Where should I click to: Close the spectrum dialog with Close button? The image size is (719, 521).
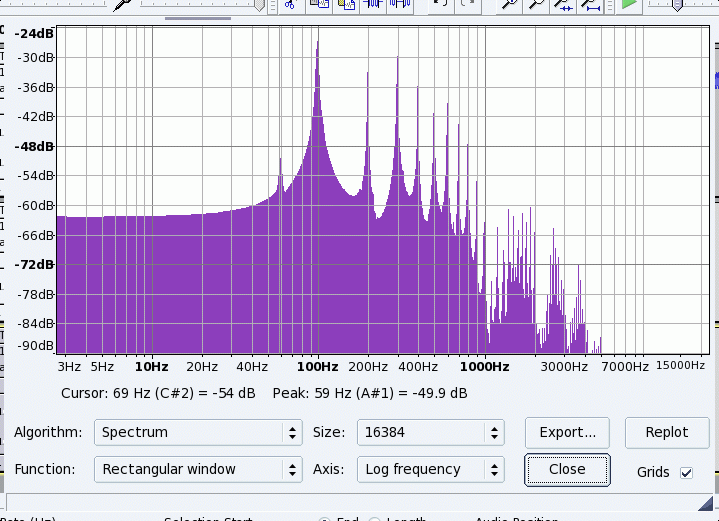(567, 469)
